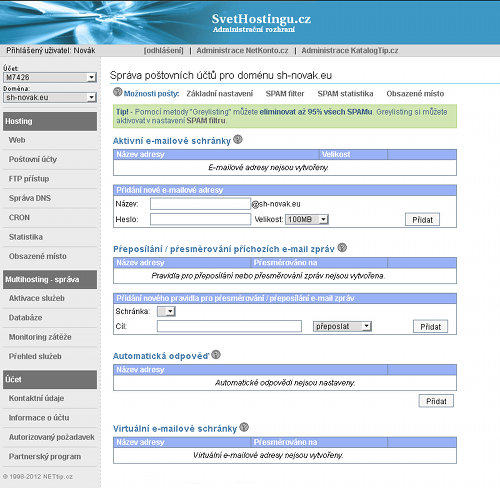The image size is (500, 488).
Task: Click help icon beside Aktivní e-mailové schránky
Action: tap(238, 139)
